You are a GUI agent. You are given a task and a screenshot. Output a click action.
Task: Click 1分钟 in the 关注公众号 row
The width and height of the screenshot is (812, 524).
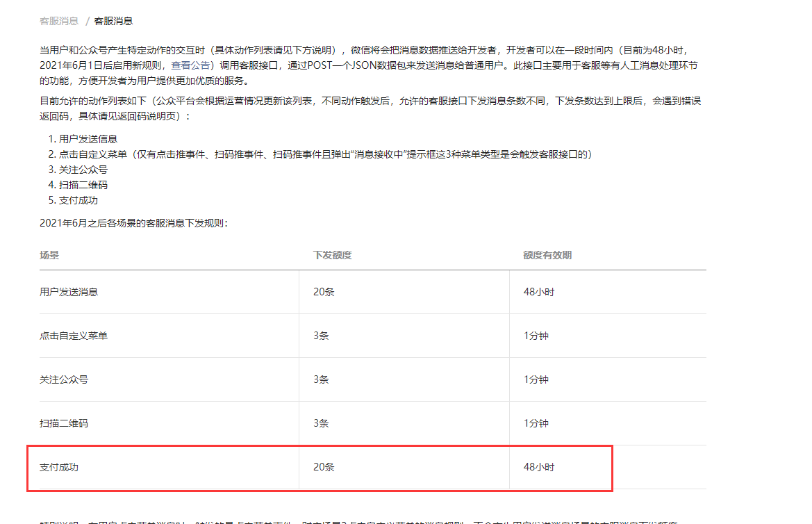[x=536, y=379]
